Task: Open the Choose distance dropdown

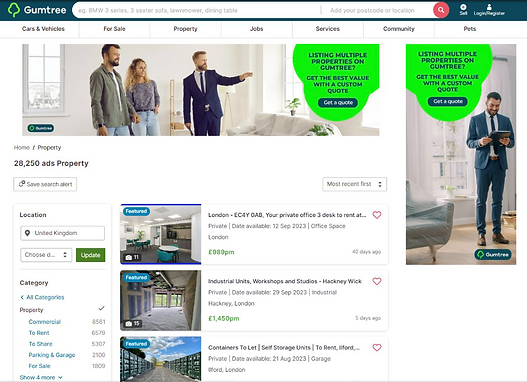Action: pyautogui.click(x=46, y=255)
